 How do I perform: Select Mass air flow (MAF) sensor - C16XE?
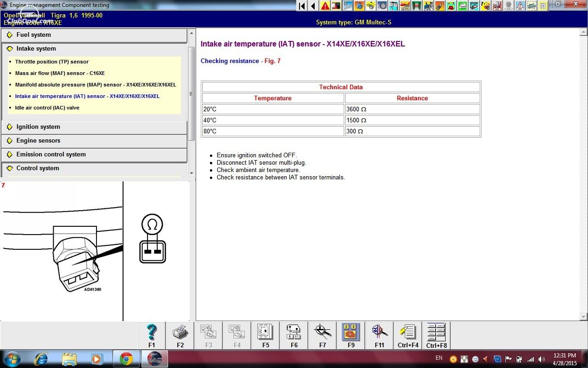point(60,73)
